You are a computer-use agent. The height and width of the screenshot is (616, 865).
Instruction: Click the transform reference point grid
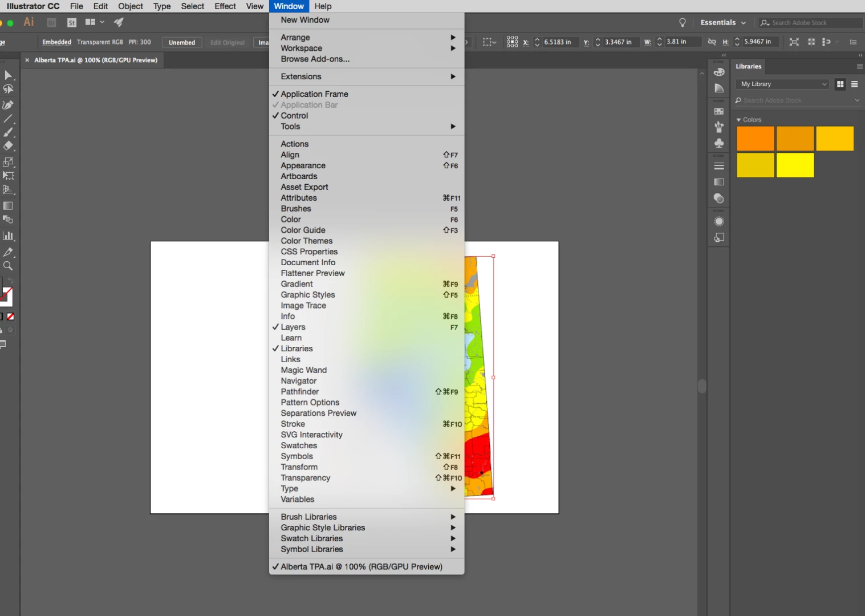(x=512, y=42)
